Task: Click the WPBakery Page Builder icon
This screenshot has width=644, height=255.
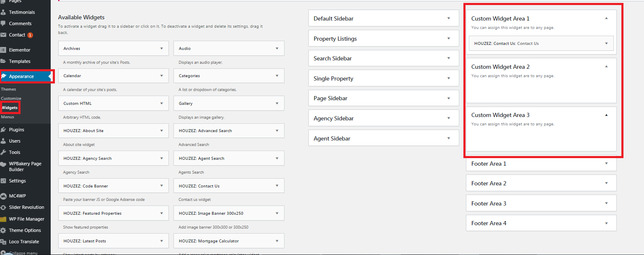Action: [4, 164]
